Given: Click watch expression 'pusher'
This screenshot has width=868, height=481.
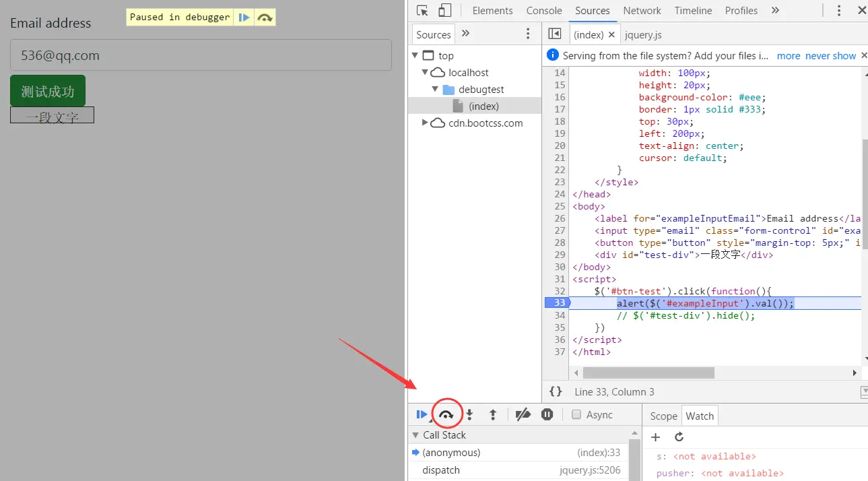Looking at the screenshot, I should coord(720,474).
